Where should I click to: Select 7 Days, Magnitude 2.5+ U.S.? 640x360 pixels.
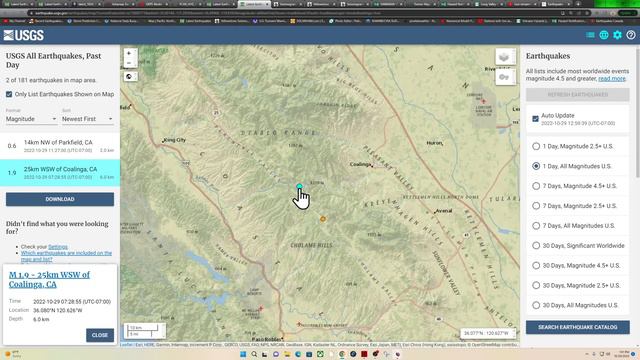pos(536,206)
